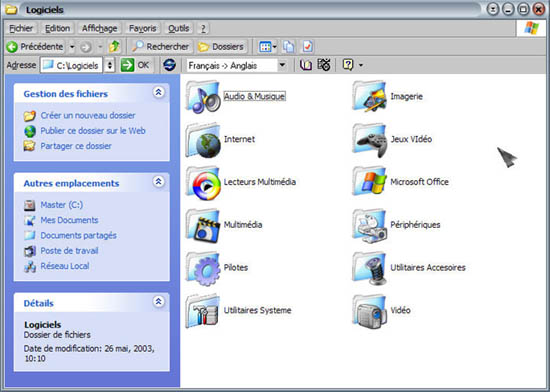550x392 pixels.
Task: Go up one folder level
Action: click(115, 46)
